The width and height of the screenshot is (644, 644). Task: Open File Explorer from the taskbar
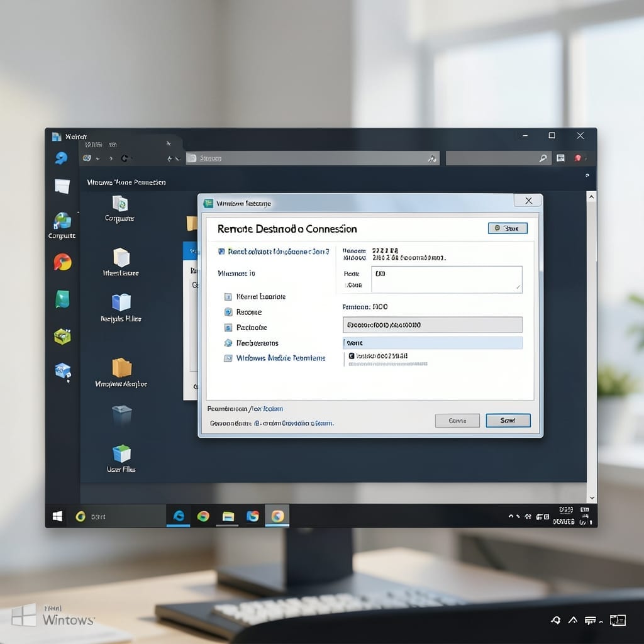[228, 516]
